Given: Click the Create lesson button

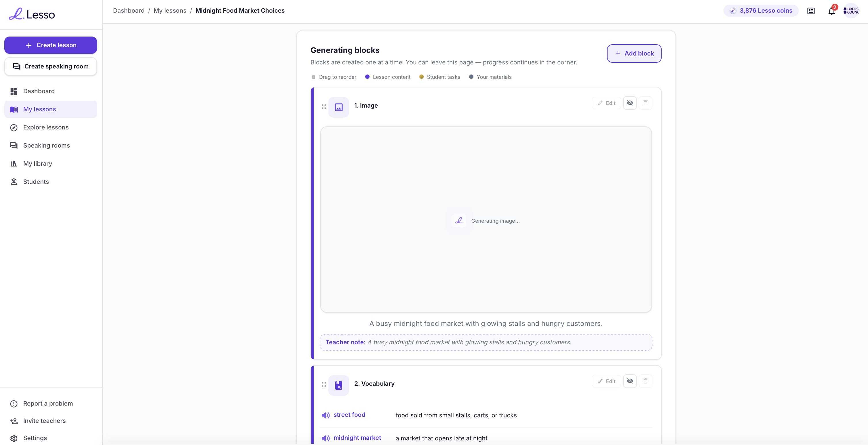Looking at the screenshot, I should point(51,45).
